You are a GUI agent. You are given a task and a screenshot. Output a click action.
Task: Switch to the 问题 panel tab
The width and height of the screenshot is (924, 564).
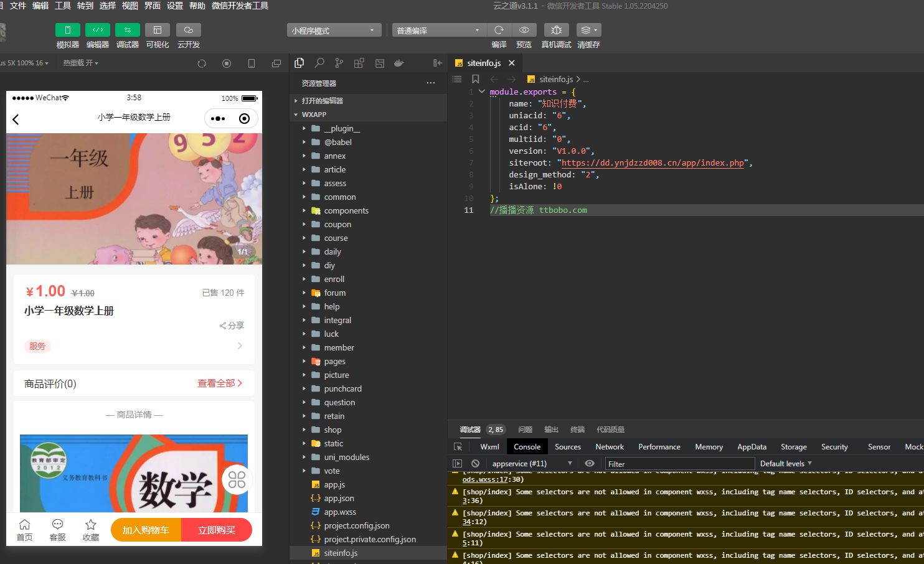[x=526, y=430]
